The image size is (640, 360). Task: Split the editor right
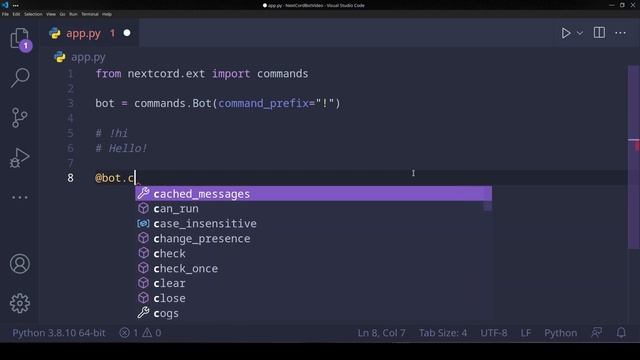[599, 33]
